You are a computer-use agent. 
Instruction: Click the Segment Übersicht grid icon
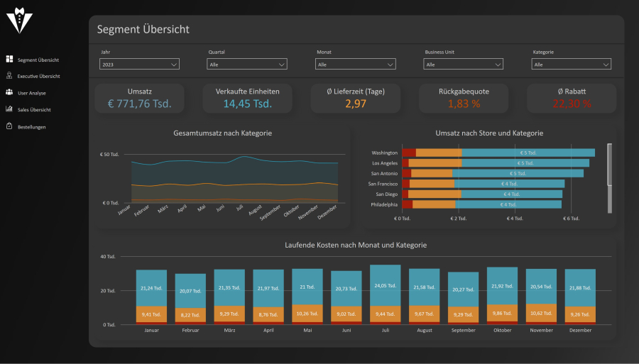[x=9, y=60]
